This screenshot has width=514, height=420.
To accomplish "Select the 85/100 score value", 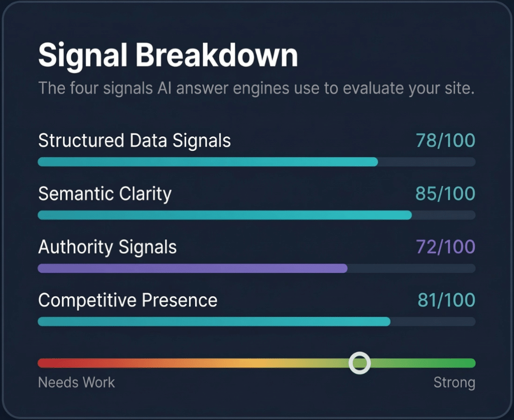I will (x=445, y=193).
